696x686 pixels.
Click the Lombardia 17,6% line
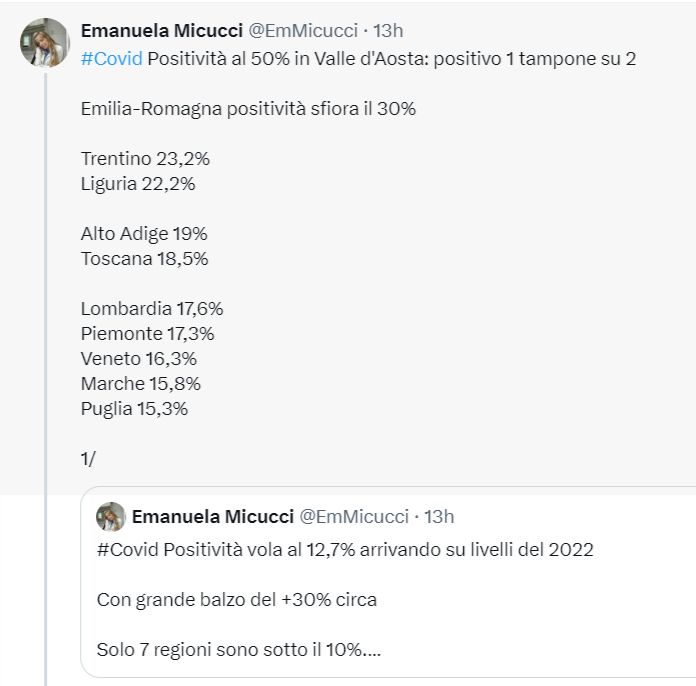(152, 308)
